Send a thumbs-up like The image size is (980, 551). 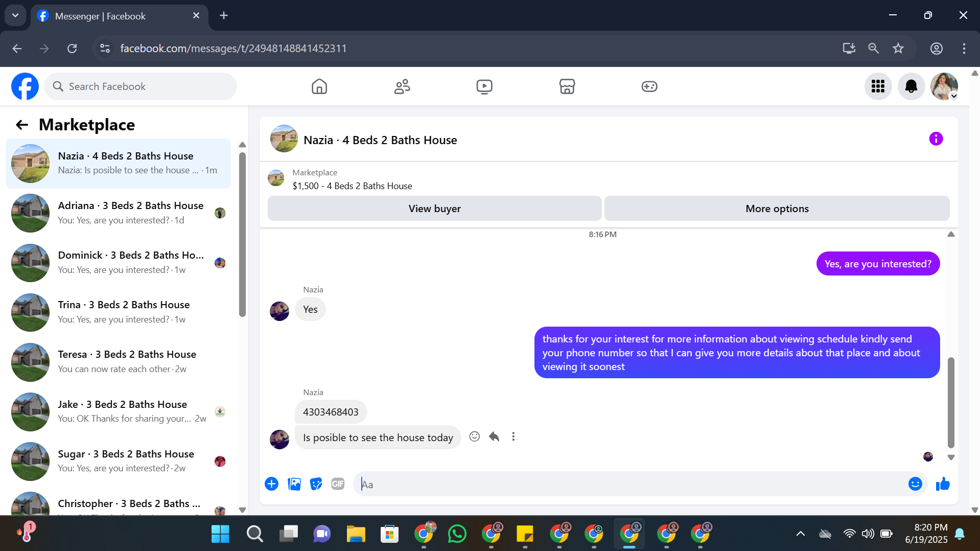[943, 484]
